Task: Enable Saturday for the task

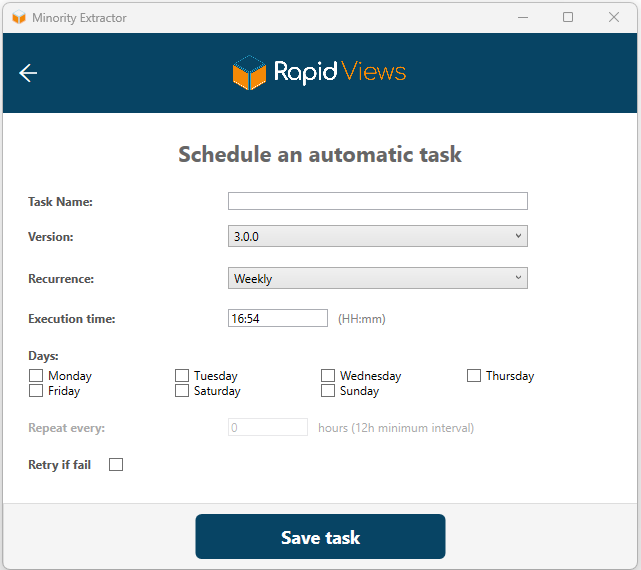Action: point(182,391)
